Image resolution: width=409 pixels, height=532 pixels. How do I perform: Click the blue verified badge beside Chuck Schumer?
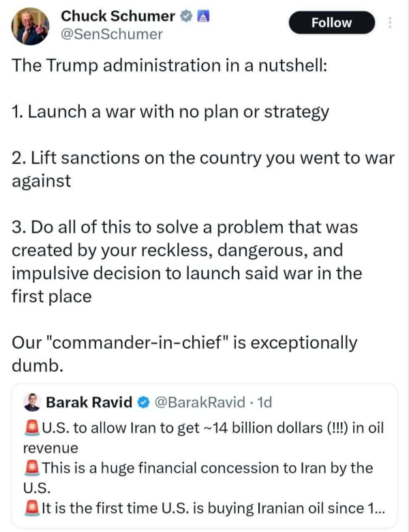[x=185, y=16]
